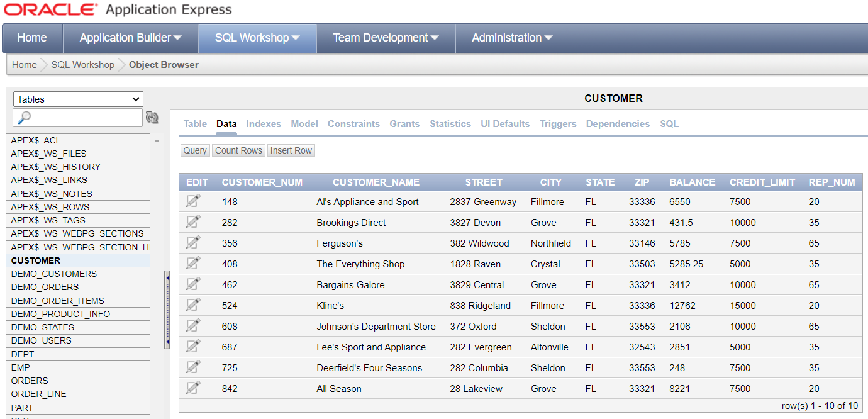The image size is (868, 419).
Task: Sort by CUSTOMER_NUM column header
Action: 262,182
